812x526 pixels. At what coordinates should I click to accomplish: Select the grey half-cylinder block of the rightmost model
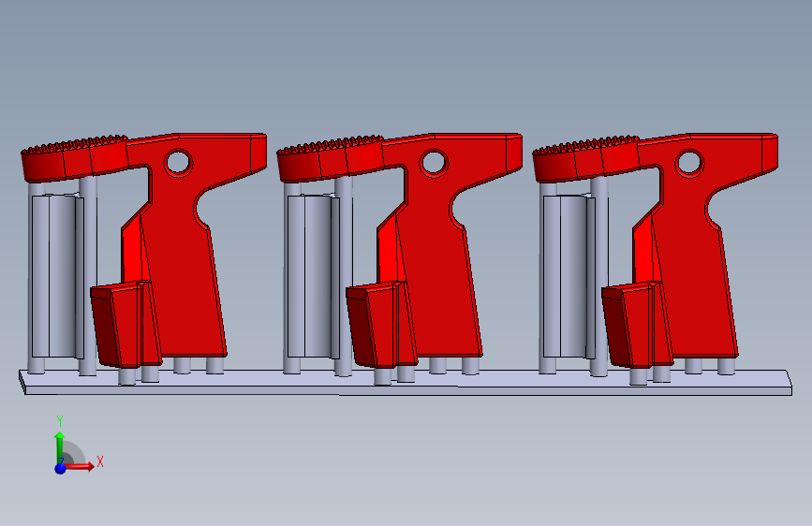pos(569,276)
